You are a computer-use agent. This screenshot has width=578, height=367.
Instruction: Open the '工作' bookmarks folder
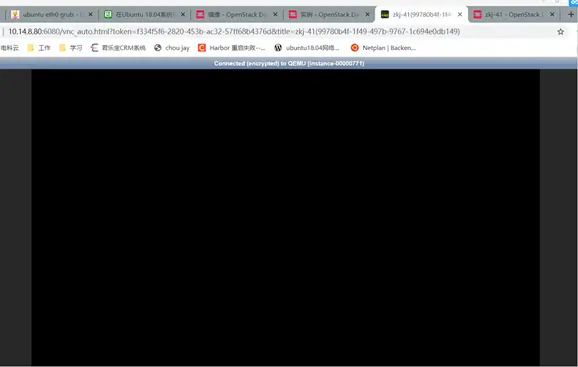(x=39, y=48)
